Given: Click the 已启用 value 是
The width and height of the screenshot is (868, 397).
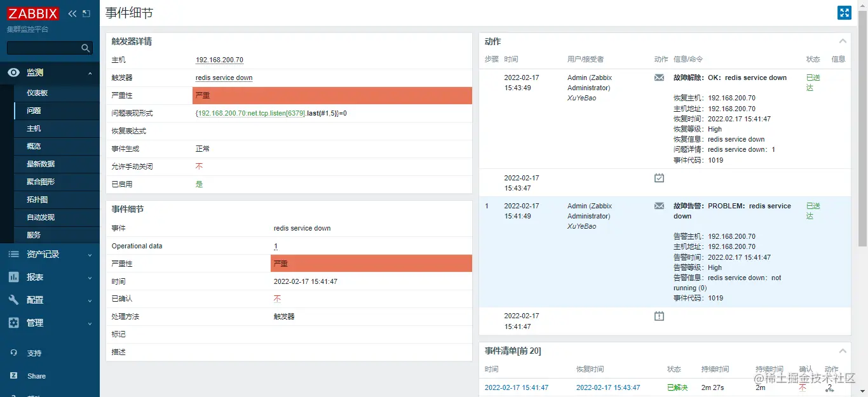Looking at the screenshot, I should 200,184.
